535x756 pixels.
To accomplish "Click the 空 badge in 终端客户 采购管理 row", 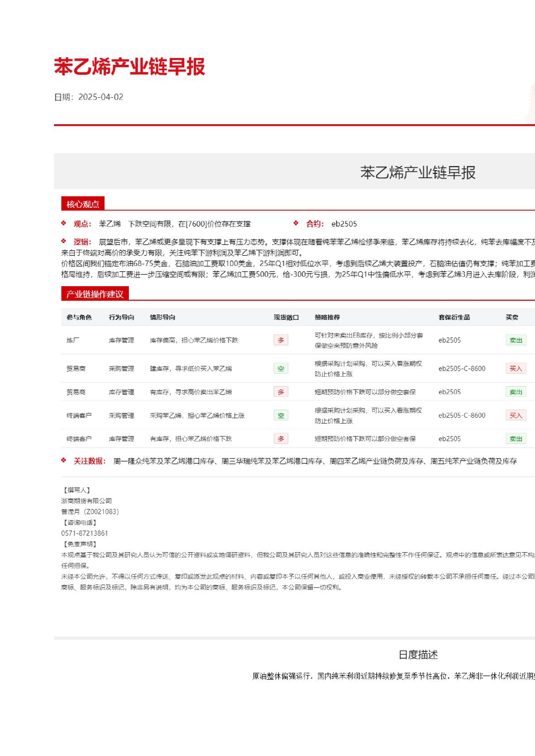I will (281, 415).
